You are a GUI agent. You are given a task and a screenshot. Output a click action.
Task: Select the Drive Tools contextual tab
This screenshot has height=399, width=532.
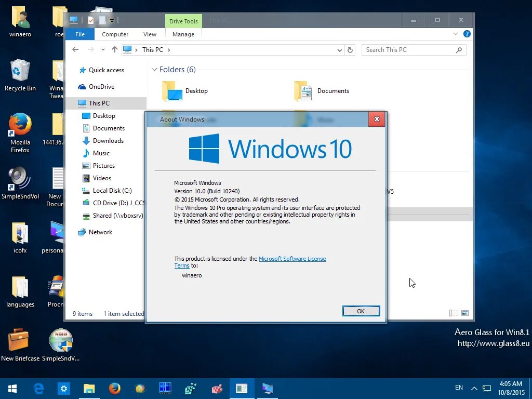[x=183, y=21]
